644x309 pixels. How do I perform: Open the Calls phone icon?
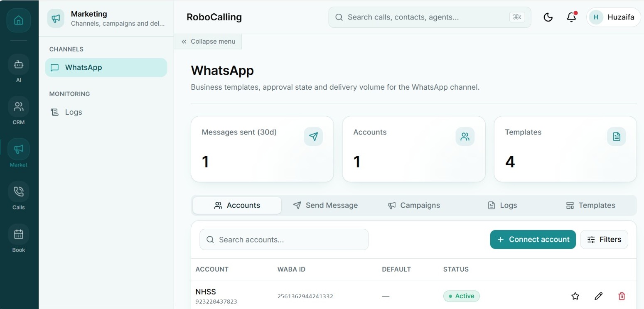[x=19, y=192]
